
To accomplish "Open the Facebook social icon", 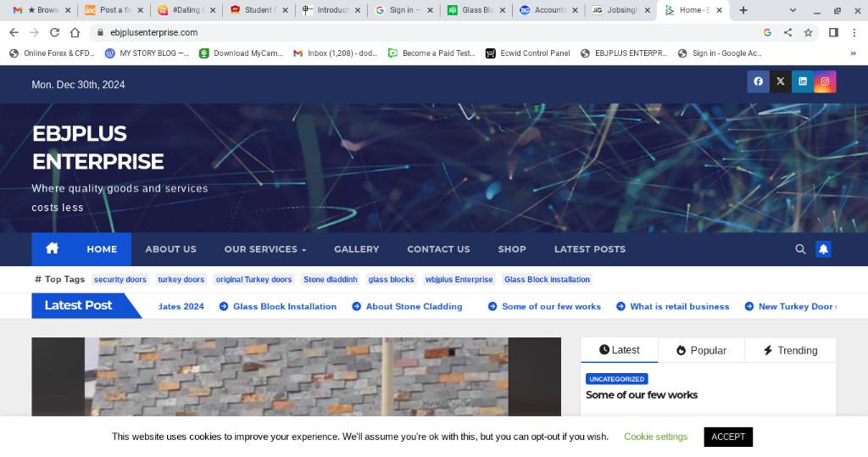I will (758, 81).
